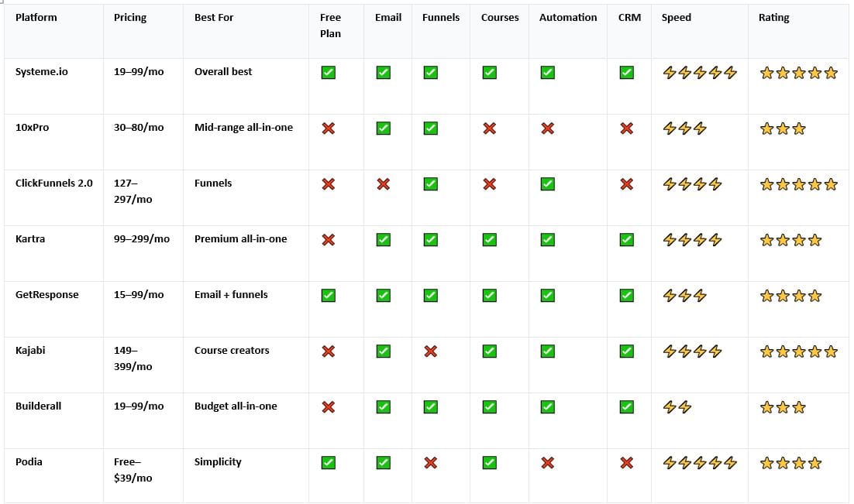854x504 pixels.
Task: Click the Pricing column header
Action: 130,17
